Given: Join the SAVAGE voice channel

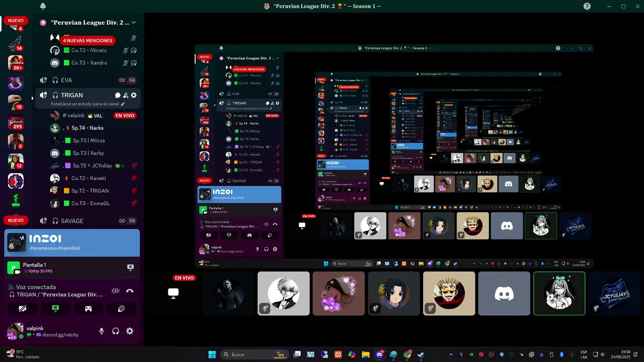Looking at the screenshot, I should tap(88, 221).
